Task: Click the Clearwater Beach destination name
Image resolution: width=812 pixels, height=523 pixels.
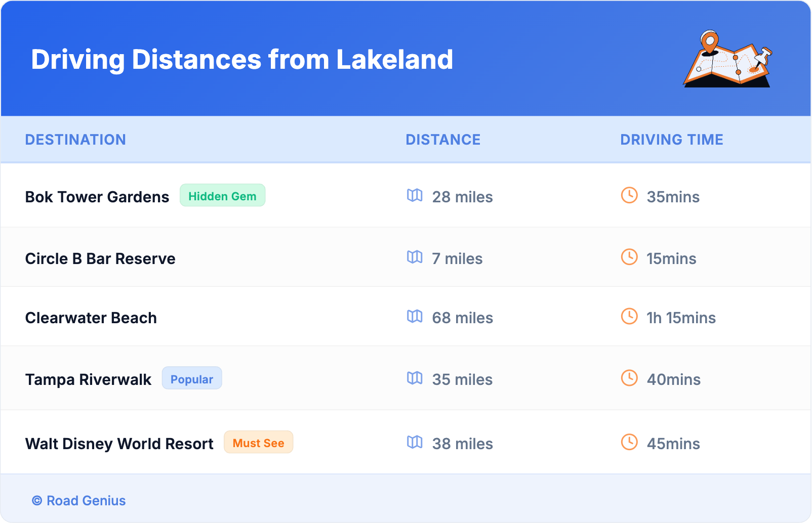Action: (x=91, y=318)
